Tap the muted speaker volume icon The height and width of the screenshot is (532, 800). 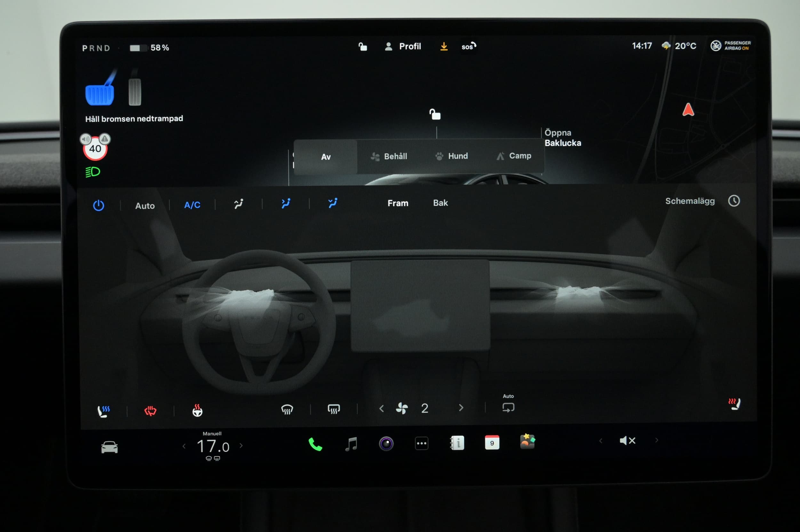627,441
